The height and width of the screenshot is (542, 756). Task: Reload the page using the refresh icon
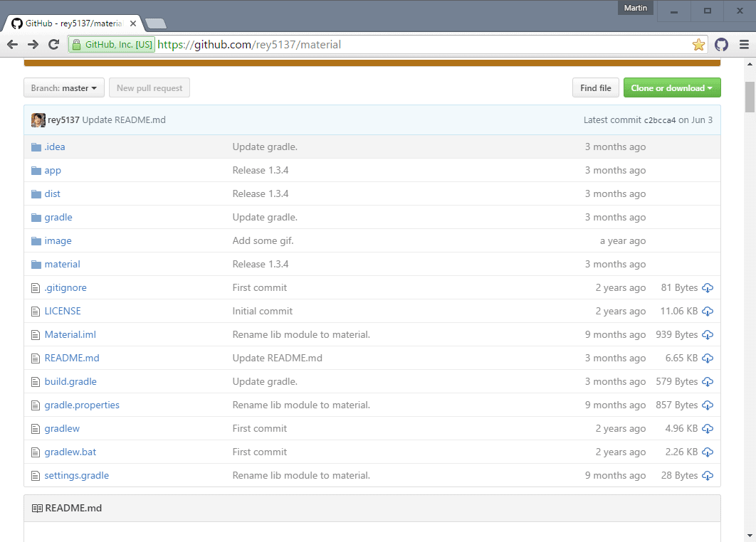click(x=53, y=43)
